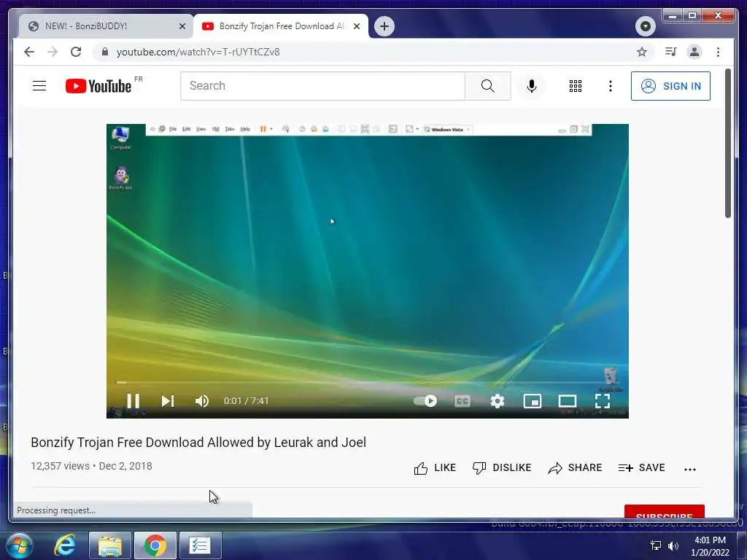Save the video to a playlist

(641, 467)
